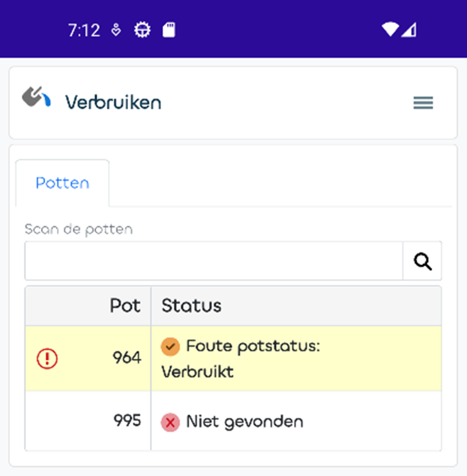Select the Potten tab

pos(63,183)
